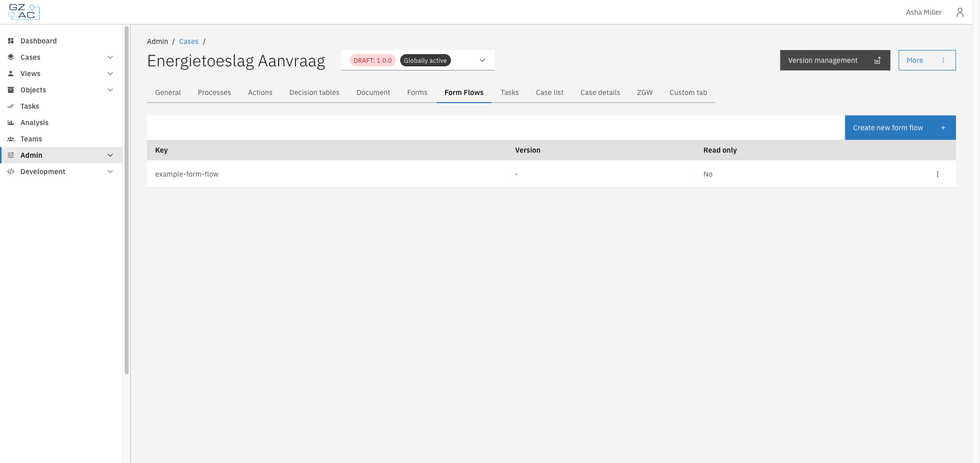The height and width of the screenshot is (463, 980).
Task: Go to the ZGW tab
Action: [645, 92]
